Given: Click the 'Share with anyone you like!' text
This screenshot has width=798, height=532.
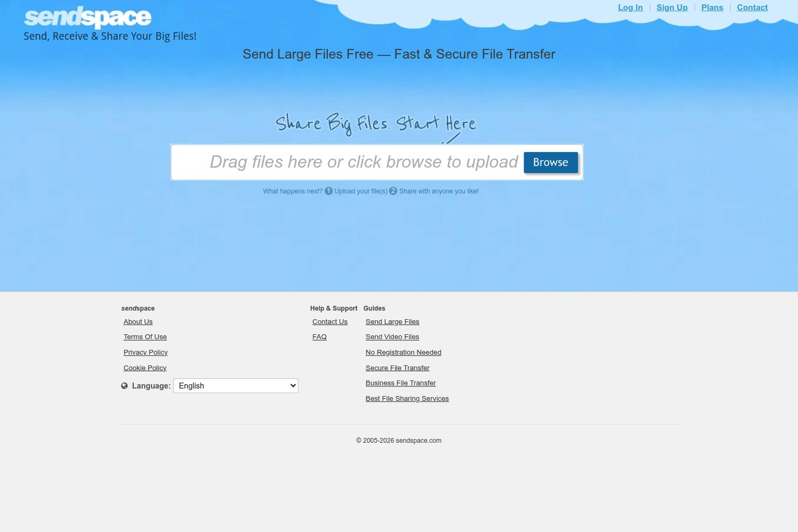Looking at the screenshot, I should tap(439, 191).
